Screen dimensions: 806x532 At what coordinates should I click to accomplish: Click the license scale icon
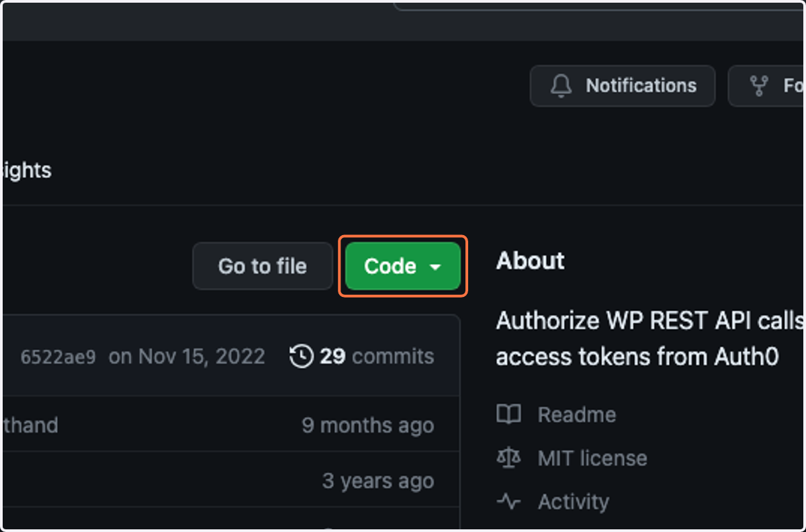[x=508, y=458]
